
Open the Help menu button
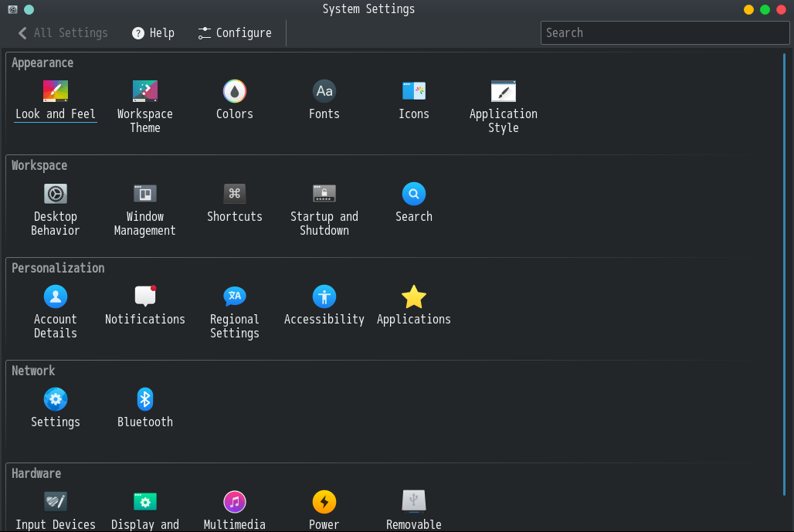(x=153, y=33)
